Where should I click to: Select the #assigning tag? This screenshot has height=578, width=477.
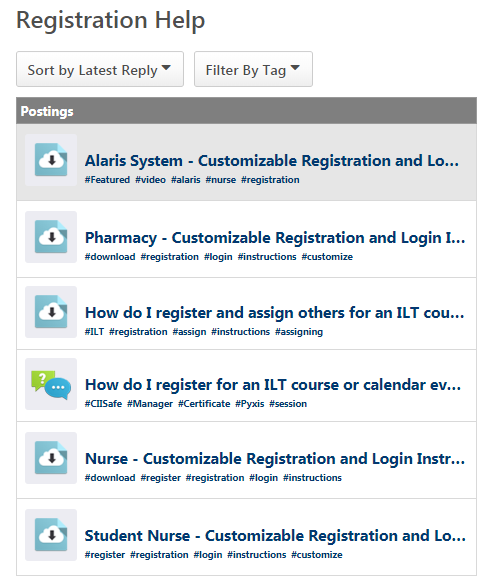click(299, 332)
